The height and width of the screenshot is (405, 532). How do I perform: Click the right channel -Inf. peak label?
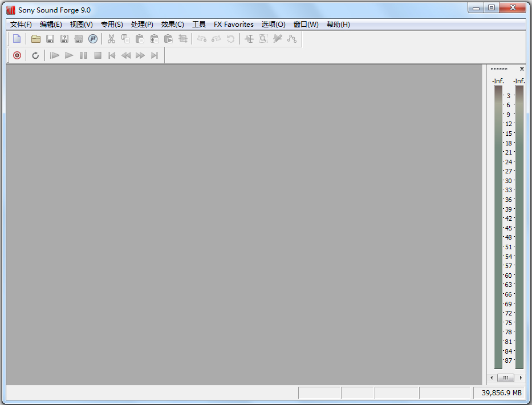pyautogui.click(x=519, y=81)
